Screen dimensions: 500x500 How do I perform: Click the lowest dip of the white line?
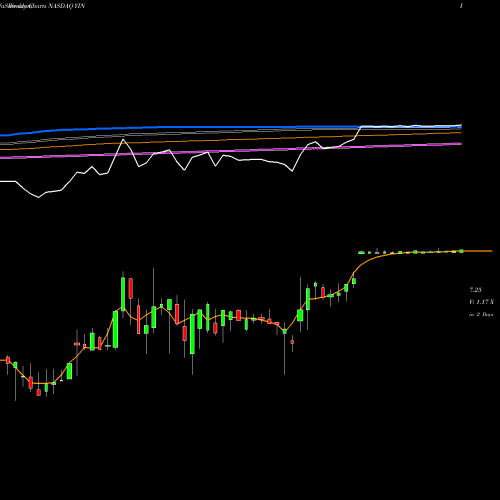38,198
